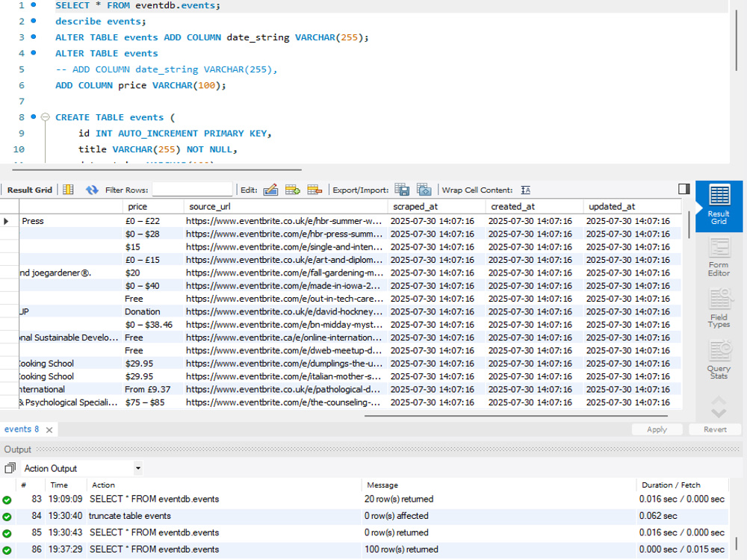This screenshot has height=560, width=747.
Task: Close the events 8 result tab
Action: point(49,430)
